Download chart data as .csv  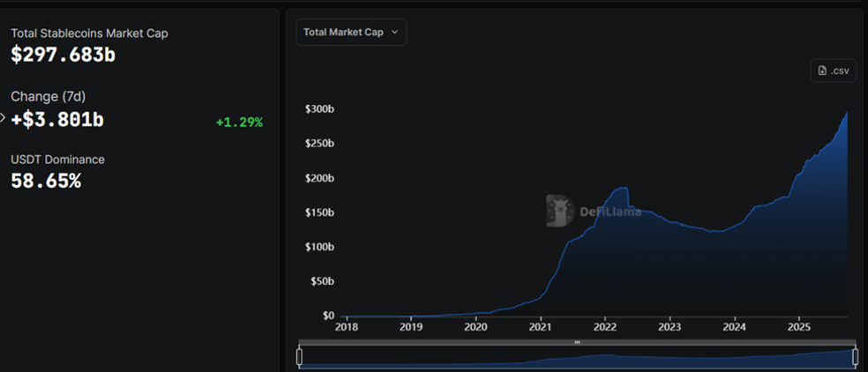click(833, 71)
